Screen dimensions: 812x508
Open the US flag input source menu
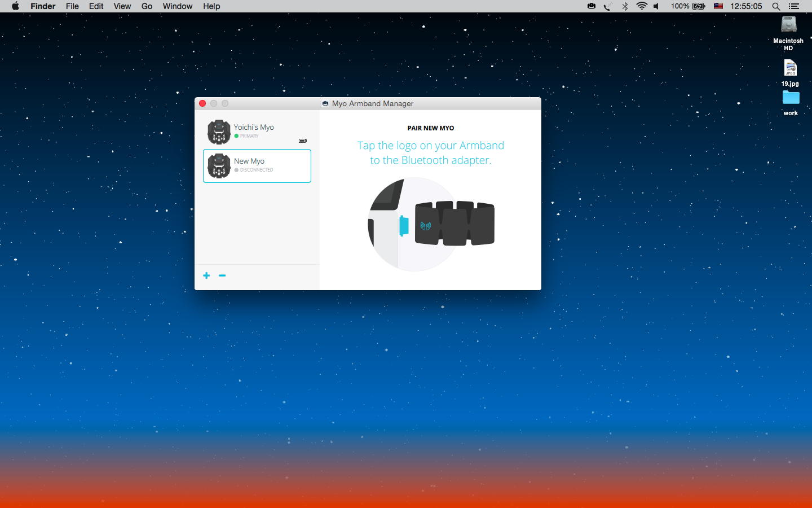(x=718, y=6)
